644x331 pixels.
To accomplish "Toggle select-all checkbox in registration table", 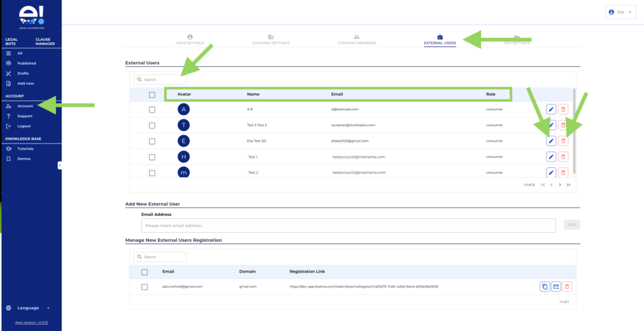I will pyautogui.click(x=145, y=272).
